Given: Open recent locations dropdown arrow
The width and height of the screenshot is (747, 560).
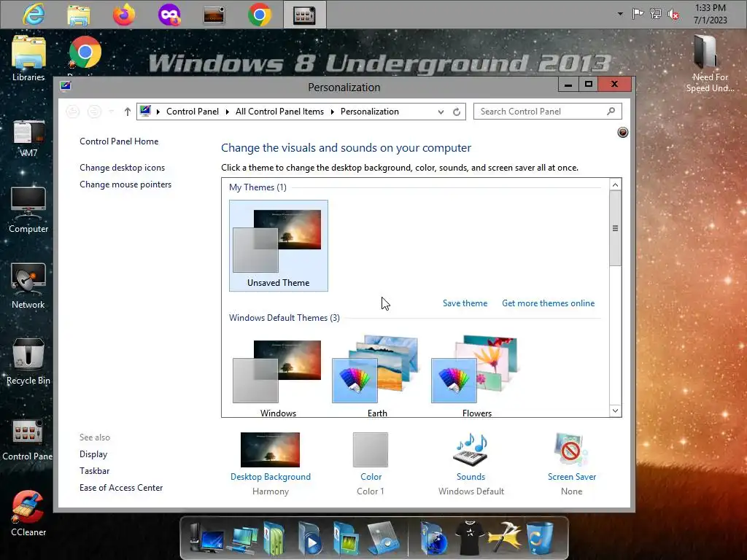Looking at the screenshot, I should tap(111, 112).
